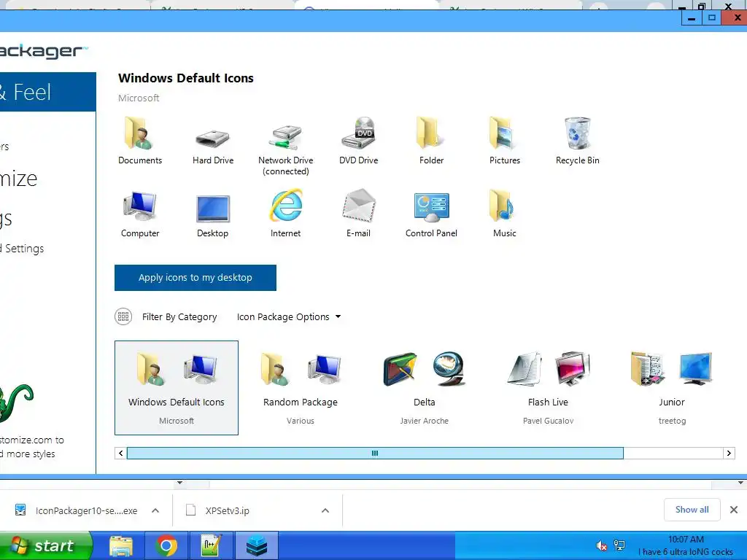Click Show all downloads
747x560 pixels.
(692, 510)
